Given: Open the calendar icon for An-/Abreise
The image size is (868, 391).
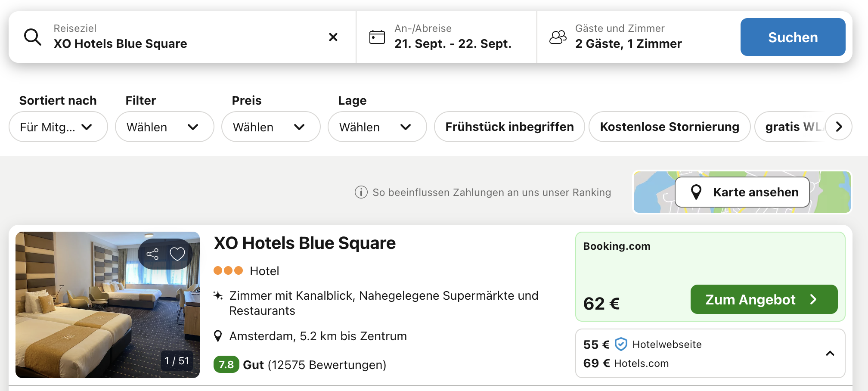Looking at the screenshot, I should coord(377,37).
